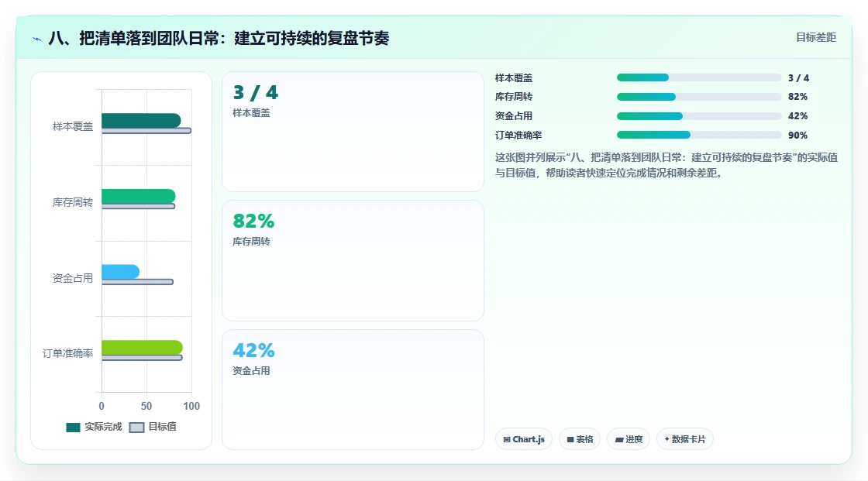Click the 3 / 4 value in progress list

click(799, 78)
